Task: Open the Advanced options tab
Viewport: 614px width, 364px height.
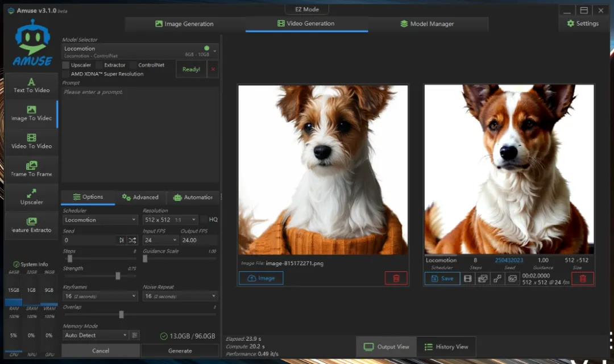Action: point(140,197)
